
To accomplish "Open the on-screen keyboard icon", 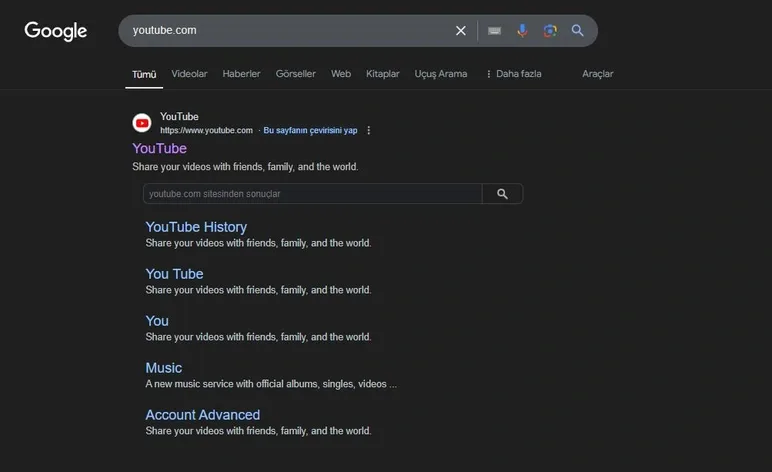I will (x=494, y=31).
